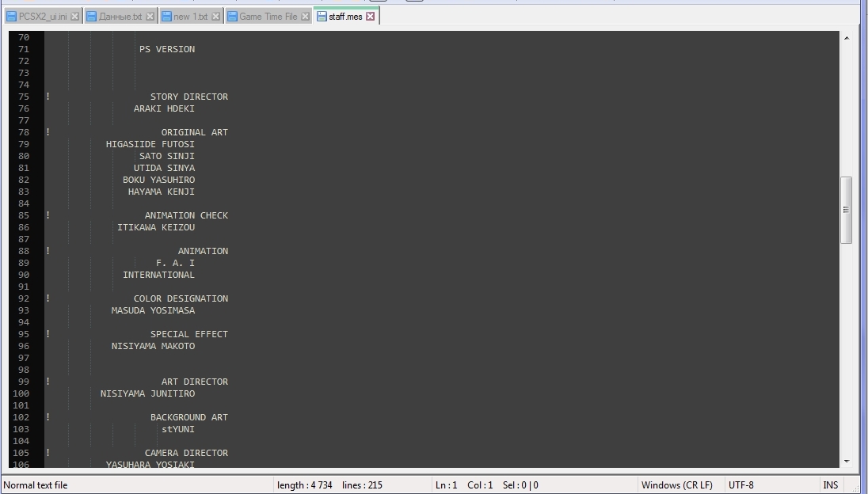The height and width of the screenshot is (494, 868).
Task: Click the vertical scrollbar down arrow
Action: coord(847,461)
